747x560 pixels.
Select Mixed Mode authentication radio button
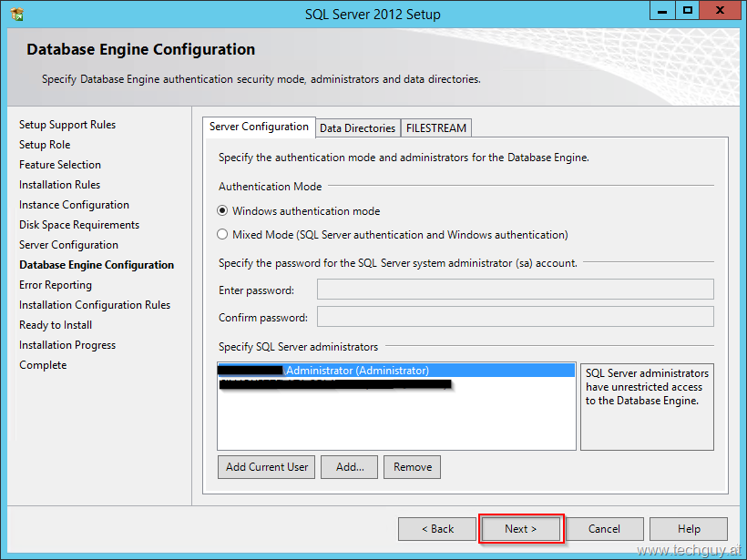pos(222,234)
